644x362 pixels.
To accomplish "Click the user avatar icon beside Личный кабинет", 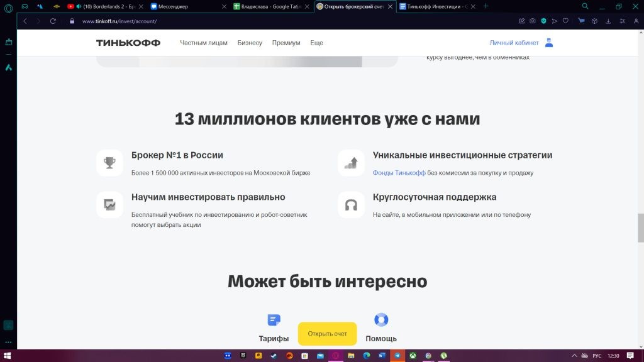I will click(x=549, y=43).
